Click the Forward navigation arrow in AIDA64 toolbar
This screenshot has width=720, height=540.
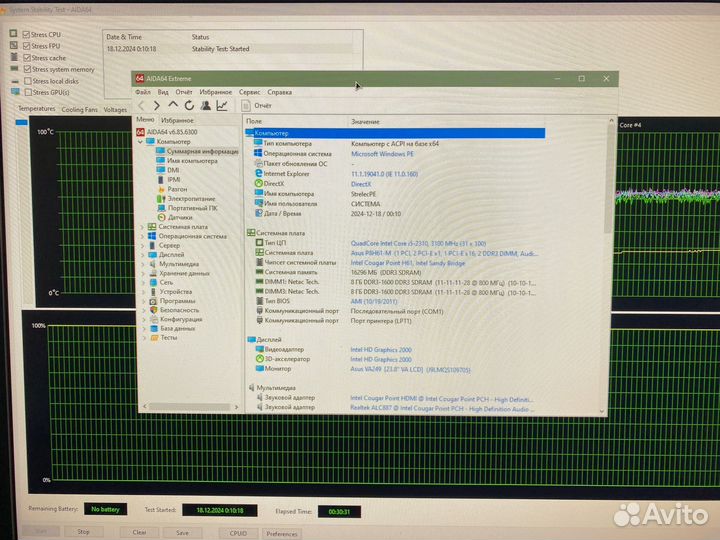[157, 106]
